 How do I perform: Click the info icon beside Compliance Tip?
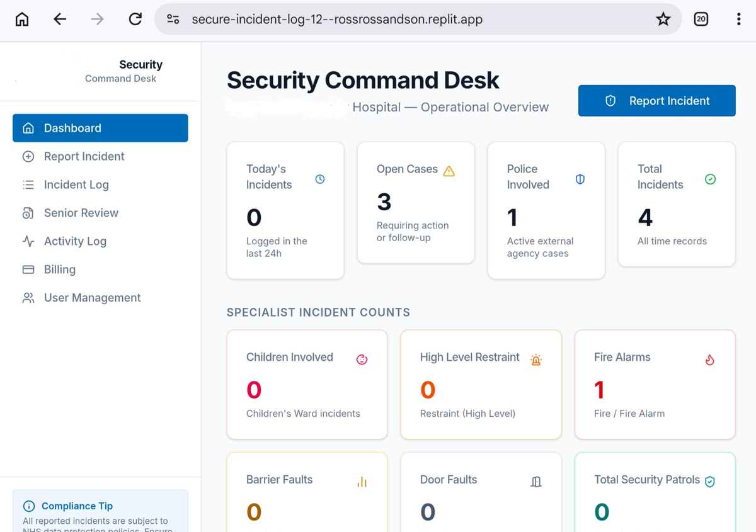(29, 506)
